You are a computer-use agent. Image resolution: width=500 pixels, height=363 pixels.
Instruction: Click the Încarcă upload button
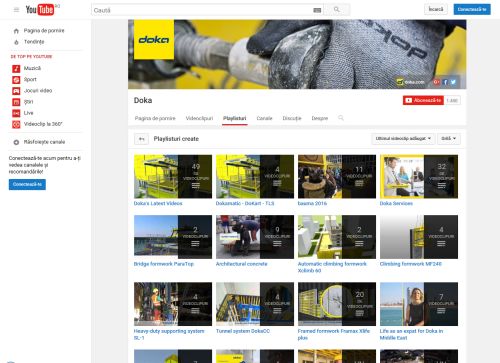click(x=436, y=9)
